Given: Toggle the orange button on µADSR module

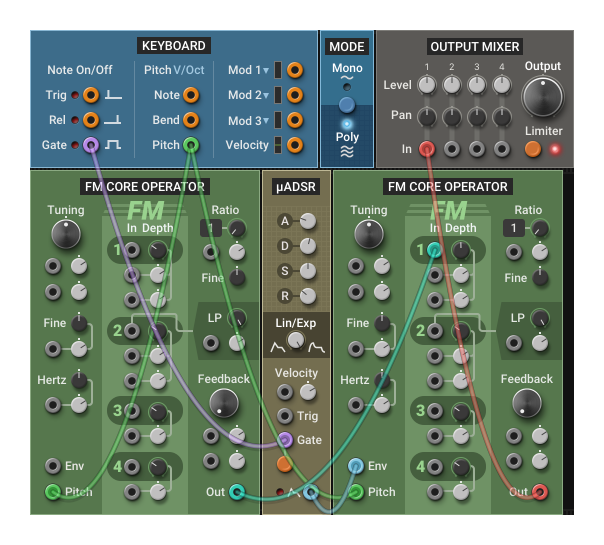Looking at the screenshot, I should tap(285, 465).
